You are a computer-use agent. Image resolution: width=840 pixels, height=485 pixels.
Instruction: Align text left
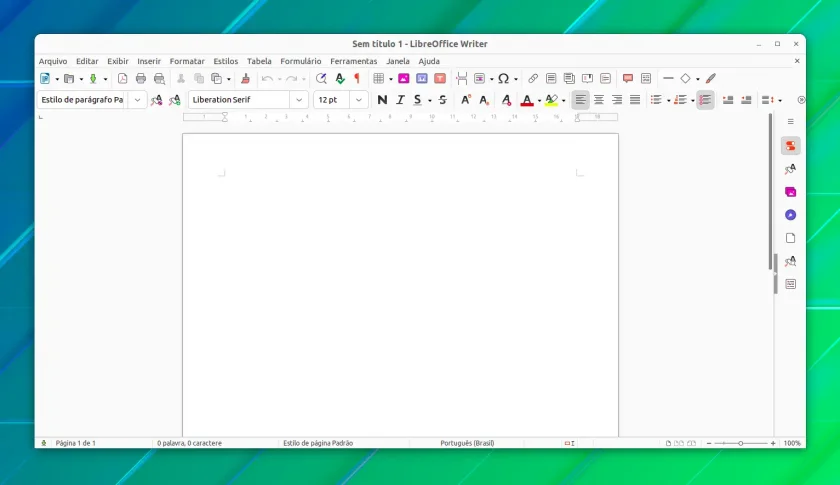click(580, 100)
